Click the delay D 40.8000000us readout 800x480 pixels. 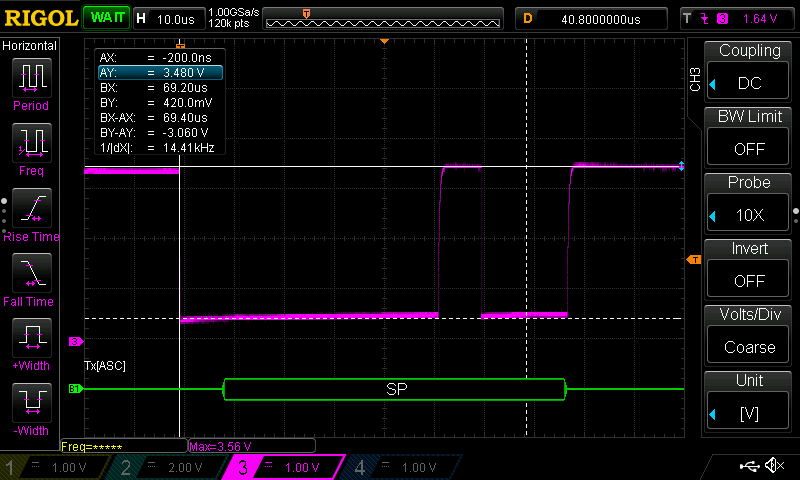click(x=591, y=19)
